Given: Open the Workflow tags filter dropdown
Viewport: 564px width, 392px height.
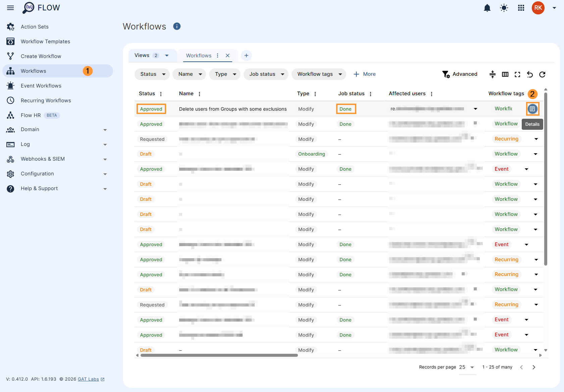Looking at the screenshot, I should tap(318, 74).
